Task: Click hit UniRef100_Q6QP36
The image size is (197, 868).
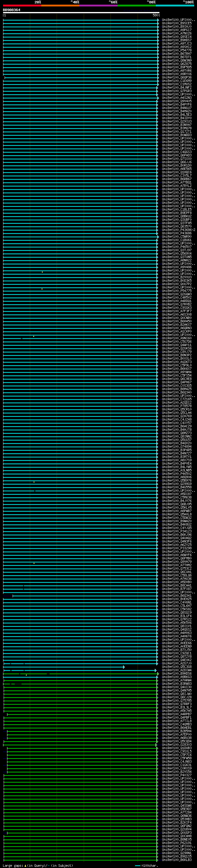Action: (177, 78)
